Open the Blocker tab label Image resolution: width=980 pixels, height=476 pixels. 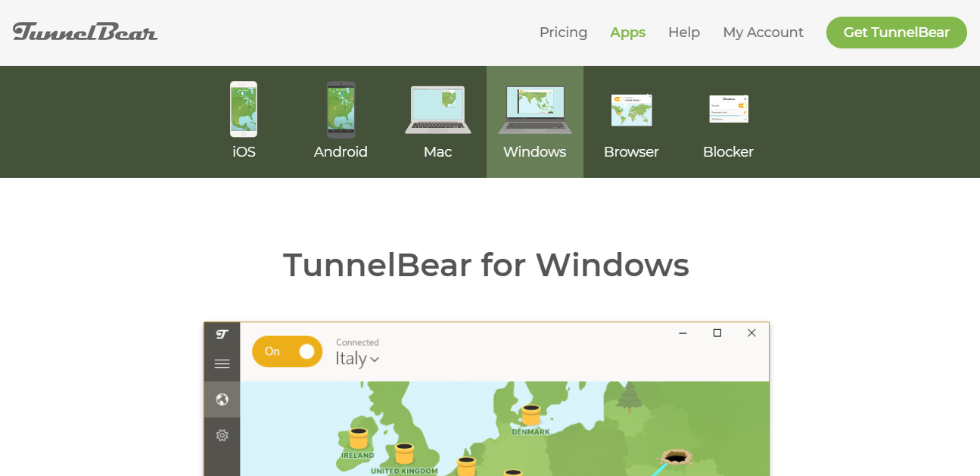tap(728, 152)
